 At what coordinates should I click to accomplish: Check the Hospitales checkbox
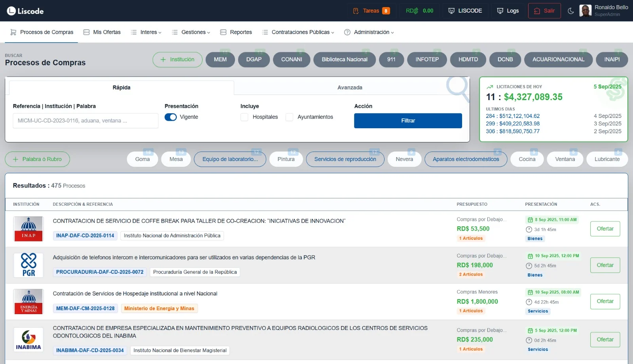click(x=244, y=117)
